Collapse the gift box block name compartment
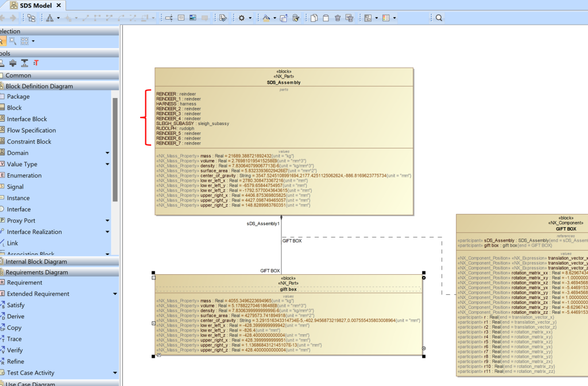 pos(154,278)
